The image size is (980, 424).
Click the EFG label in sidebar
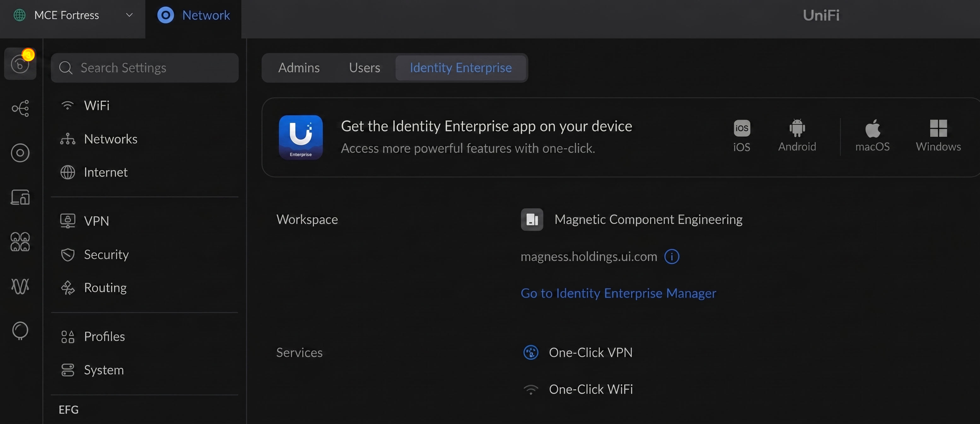[68, 409]
